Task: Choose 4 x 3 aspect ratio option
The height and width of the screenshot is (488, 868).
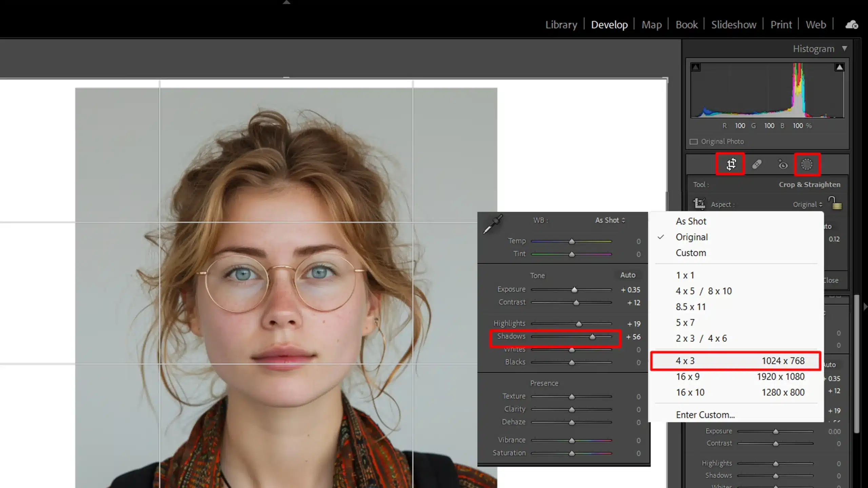Action: pyautogui.click(x=685, y=361)
